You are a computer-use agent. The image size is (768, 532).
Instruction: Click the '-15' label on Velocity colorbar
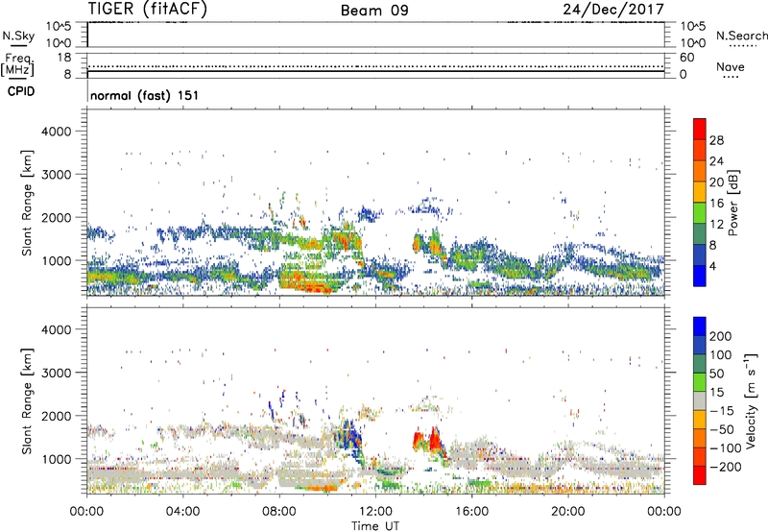[721, 411]
